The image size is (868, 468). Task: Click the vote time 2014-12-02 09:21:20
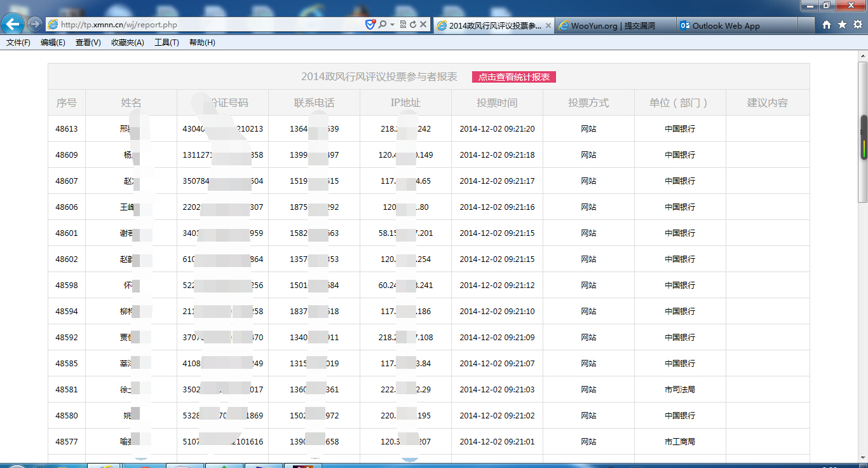[x=497, y=128]
